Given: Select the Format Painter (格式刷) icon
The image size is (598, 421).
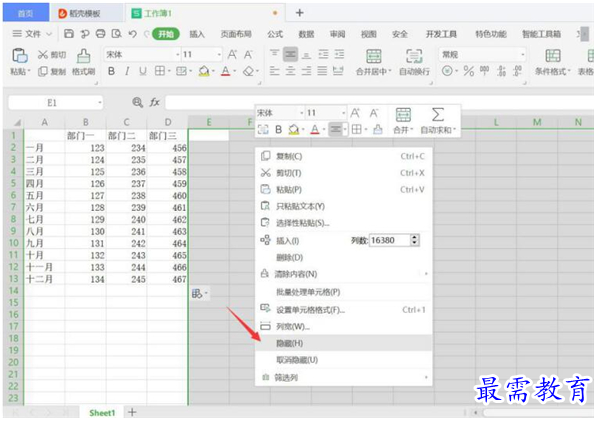Looking at the screenshot, I should click(x=84, y=56).
